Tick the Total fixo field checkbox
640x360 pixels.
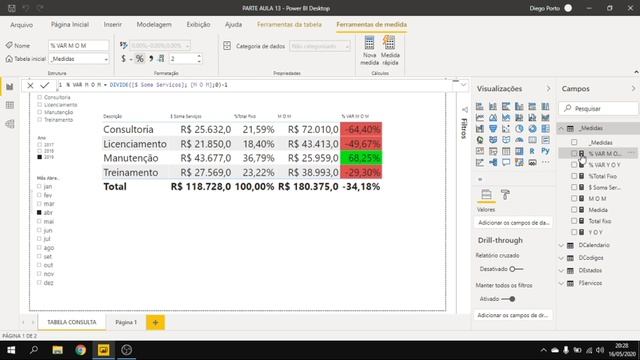click(574, 221)
